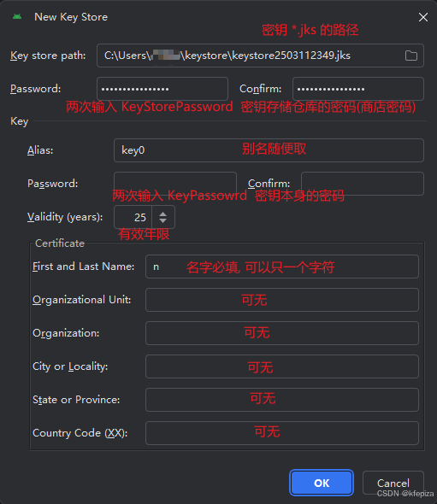Focus the City or Locality field
This screenshot has width=437, height=504.
(x=282, y=366)
